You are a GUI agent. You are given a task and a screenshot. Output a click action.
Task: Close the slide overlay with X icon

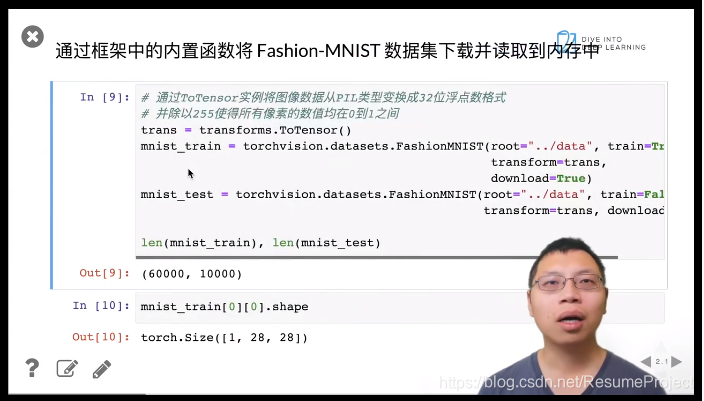pos(32,36)
